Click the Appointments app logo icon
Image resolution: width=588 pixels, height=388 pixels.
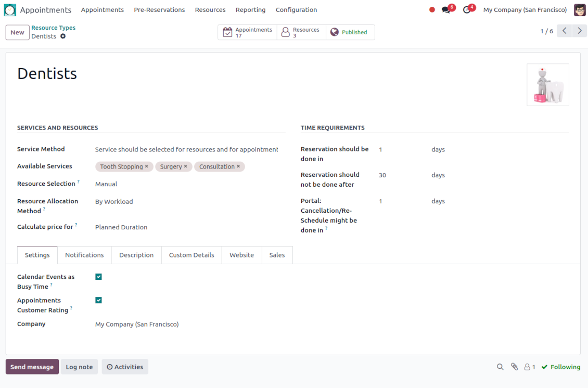tap(10, 10)
